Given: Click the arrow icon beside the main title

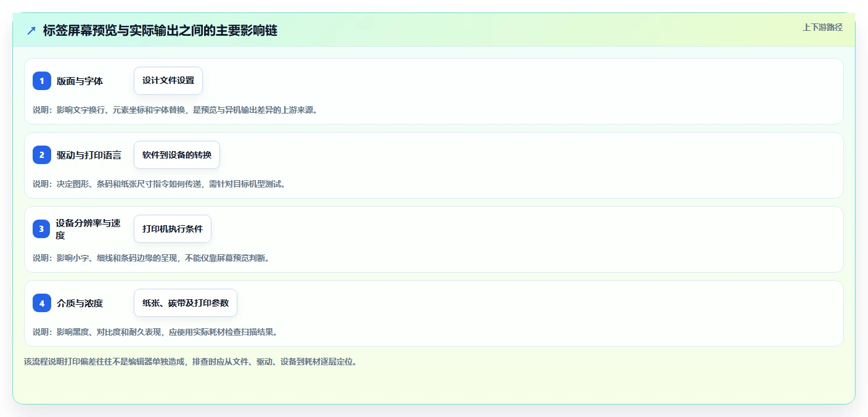Looking at the screenshot, I should pos(31,30).
